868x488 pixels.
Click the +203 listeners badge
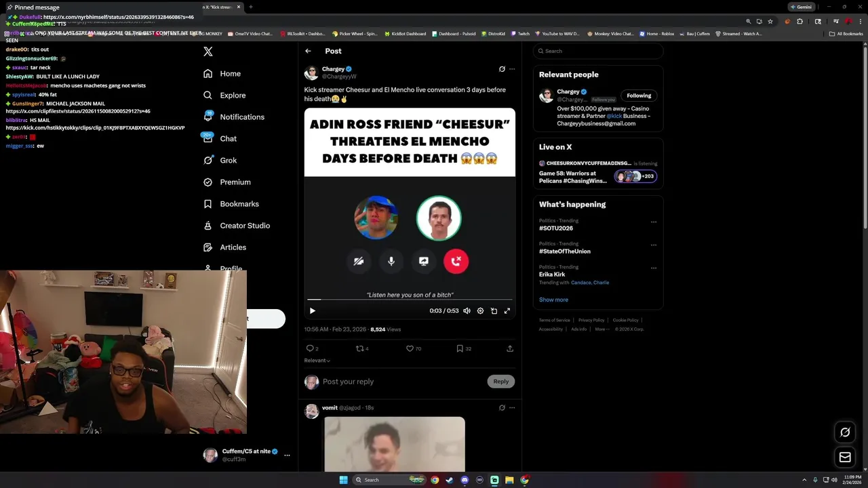pyautogui.click(x=635, y=176)
